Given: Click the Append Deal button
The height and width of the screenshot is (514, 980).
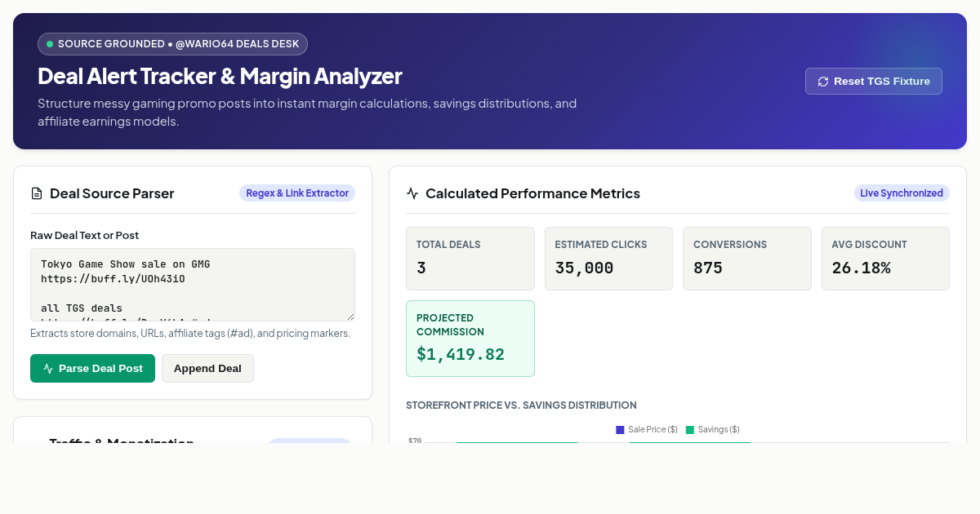Looking at the screenshot, I should (x=207, y=368).
